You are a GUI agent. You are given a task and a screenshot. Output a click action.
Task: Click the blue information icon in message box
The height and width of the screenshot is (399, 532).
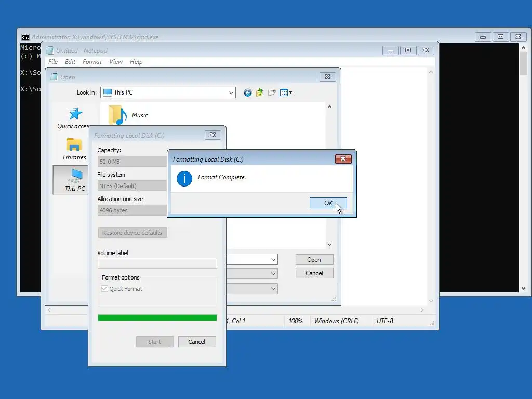pyautogui.click(x=184, y=179)
